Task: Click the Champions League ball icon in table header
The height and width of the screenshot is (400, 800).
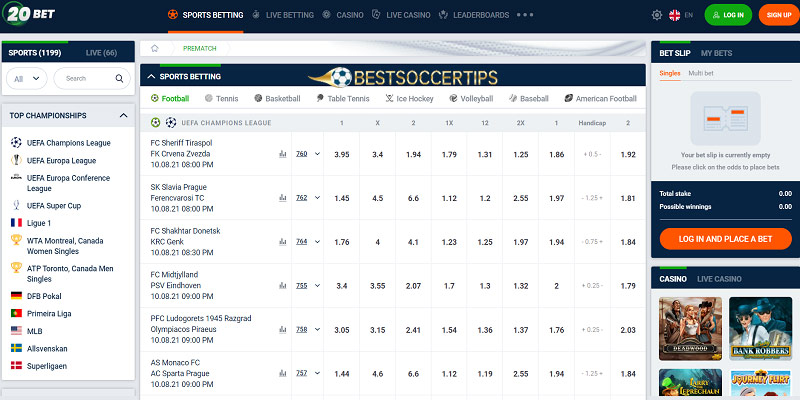Action: click(x=171, y=122)
